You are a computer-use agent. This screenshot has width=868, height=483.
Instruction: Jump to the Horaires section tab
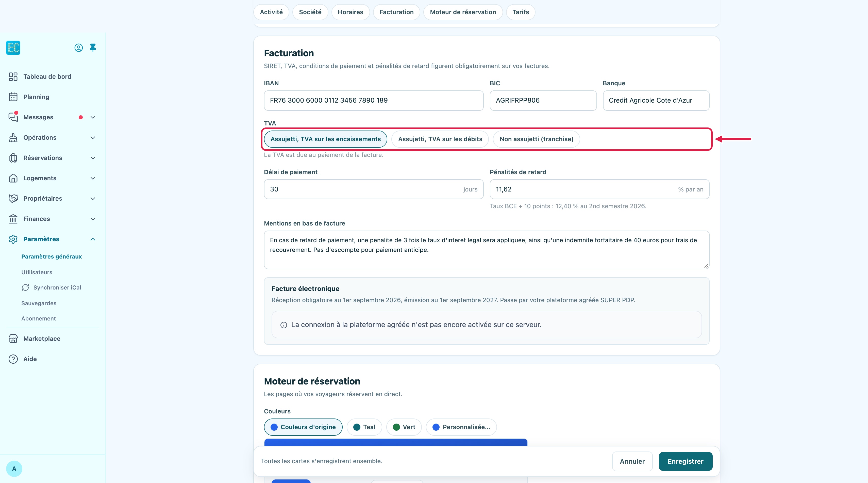click(x=350, y=12)
